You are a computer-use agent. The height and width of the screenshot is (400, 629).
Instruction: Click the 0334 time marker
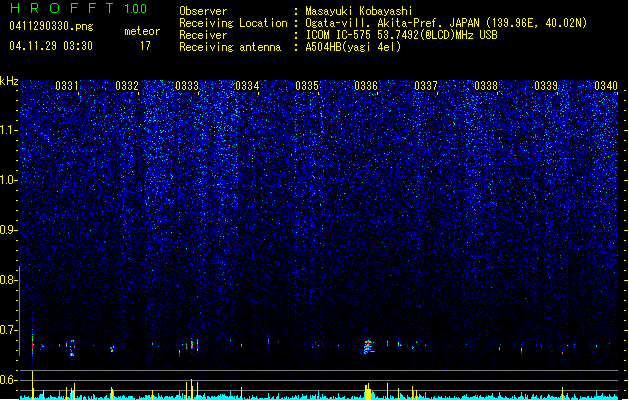pos(247,86)
